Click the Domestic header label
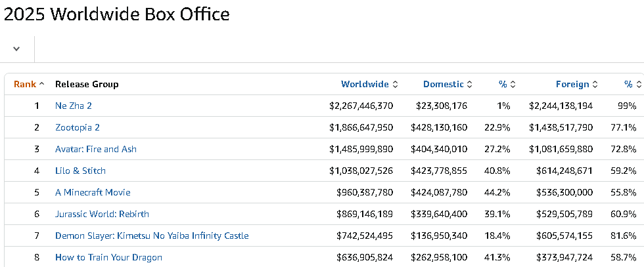644x267 pixels. (443, 85)
